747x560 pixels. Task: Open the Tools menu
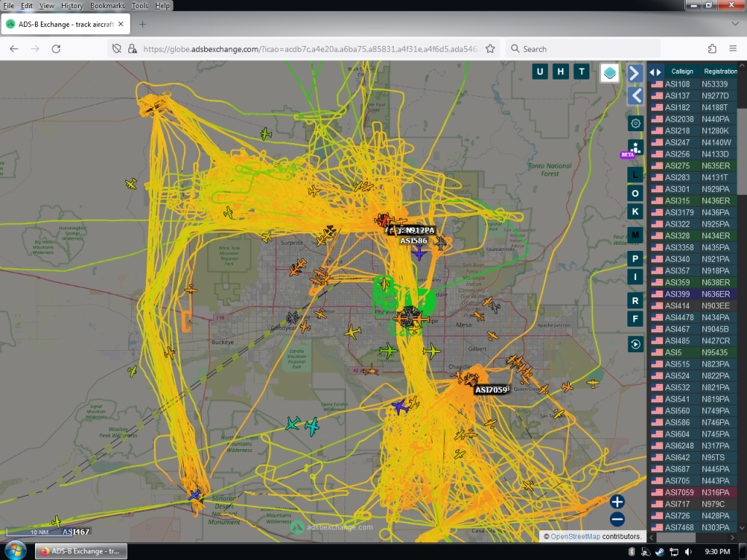point(139,6)
